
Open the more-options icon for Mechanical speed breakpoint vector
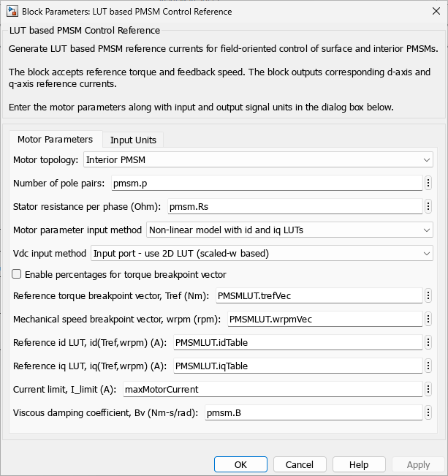point(428,319)
